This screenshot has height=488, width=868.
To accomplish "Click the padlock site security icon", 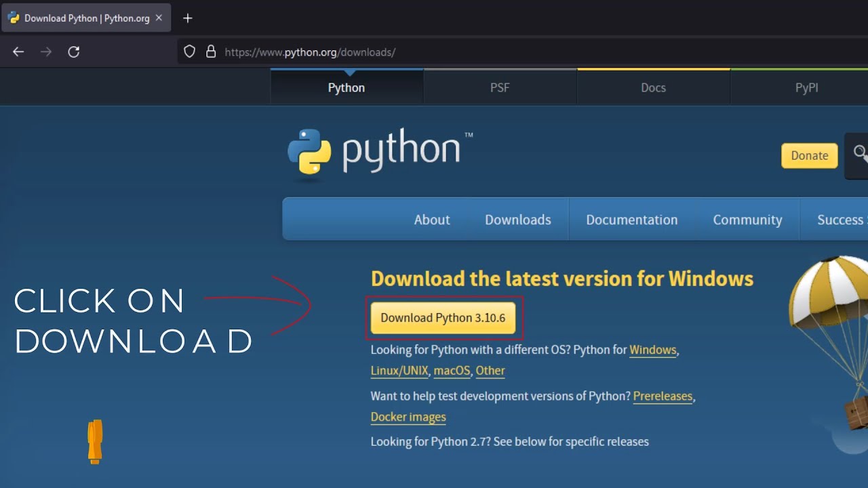I will tap(211, 52).
